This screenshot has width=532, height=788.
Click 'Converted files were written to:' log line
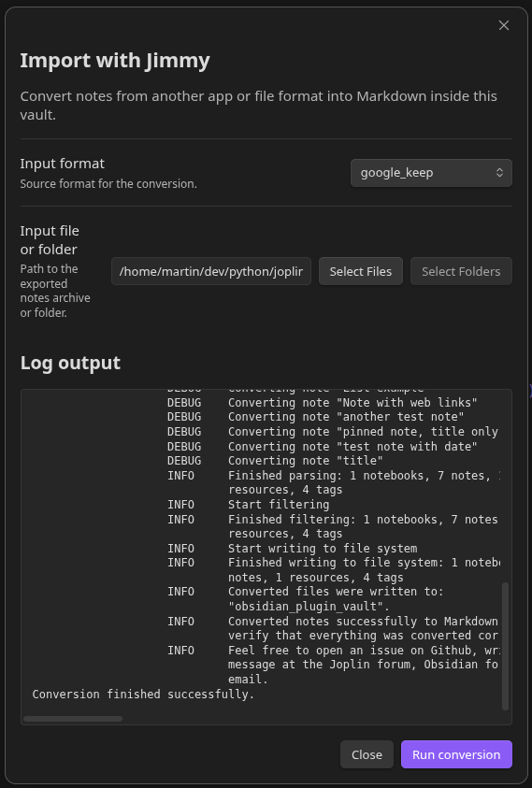(336, 592)
